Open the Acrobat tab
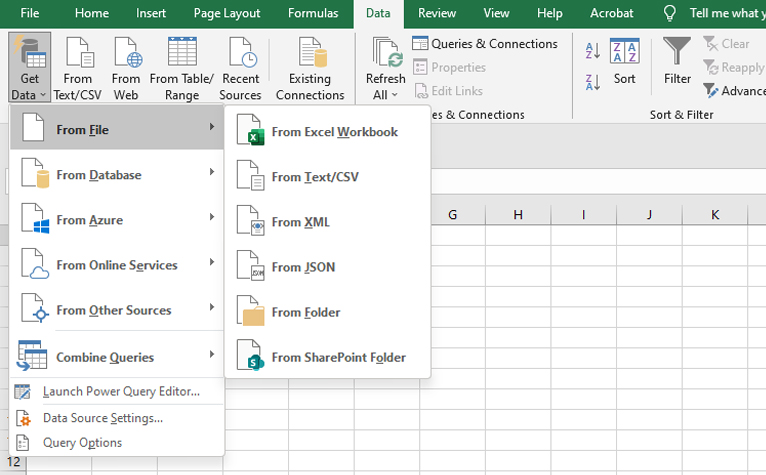The image size is (766, 475). (612, 13)
